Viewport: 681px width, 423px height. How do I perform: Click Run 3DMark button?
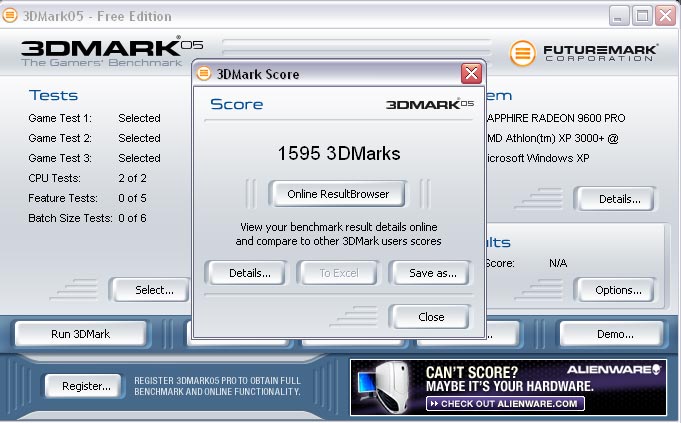pos(81,334)
